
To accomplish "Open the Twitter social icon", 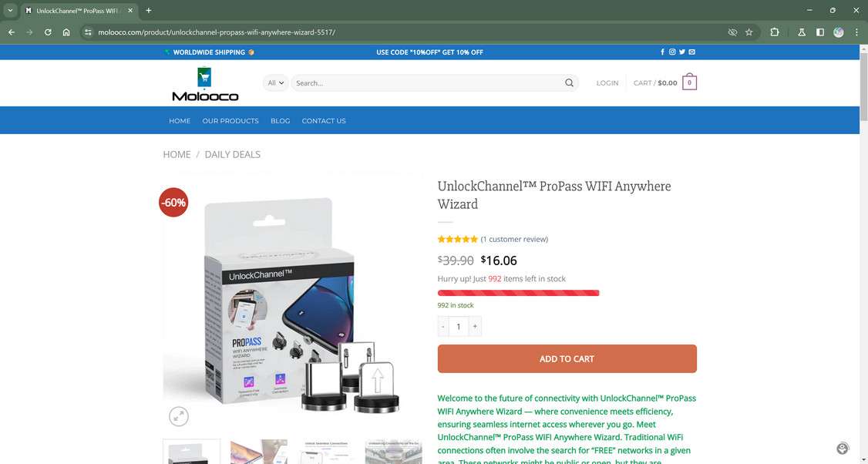I will tap(682, 52).
